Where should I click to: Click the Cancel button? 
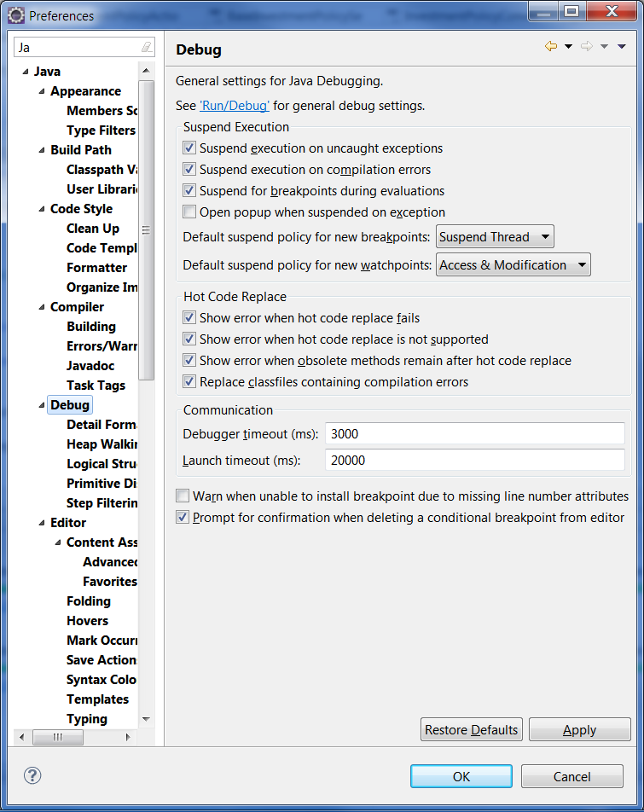tap(572, 776)
